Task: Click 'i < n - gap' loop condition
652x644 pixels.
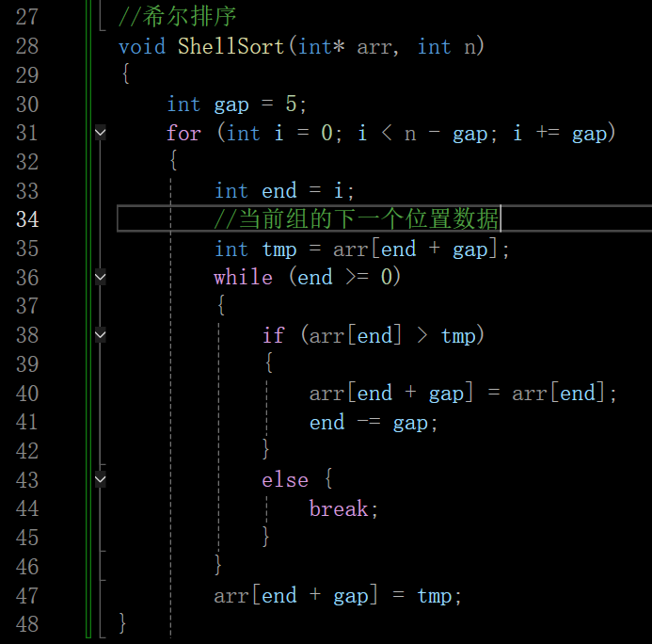Action: 422,134
